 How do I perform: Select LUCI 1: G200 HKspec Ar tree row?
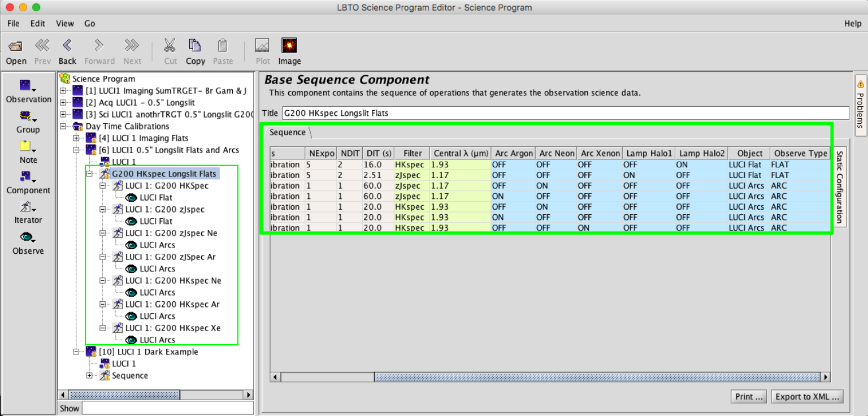coord(172,304)
